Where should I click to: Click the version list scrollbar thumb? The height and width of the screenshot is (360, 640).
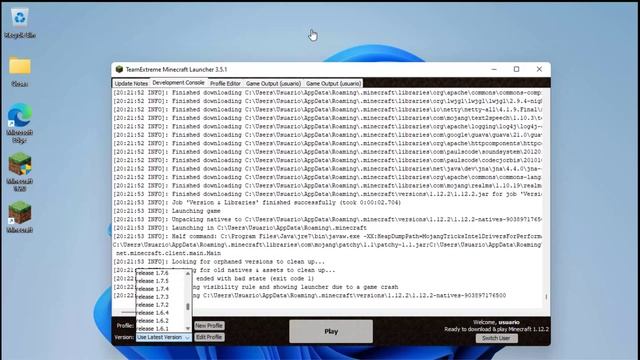[x=188, y=306]
